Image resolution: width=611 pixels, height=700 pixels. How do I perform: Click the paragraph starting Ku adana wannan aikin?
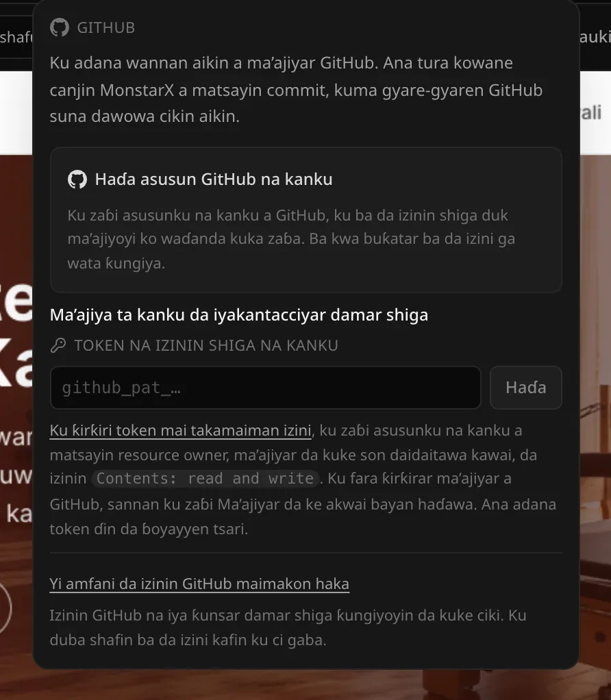pos(296,90)
